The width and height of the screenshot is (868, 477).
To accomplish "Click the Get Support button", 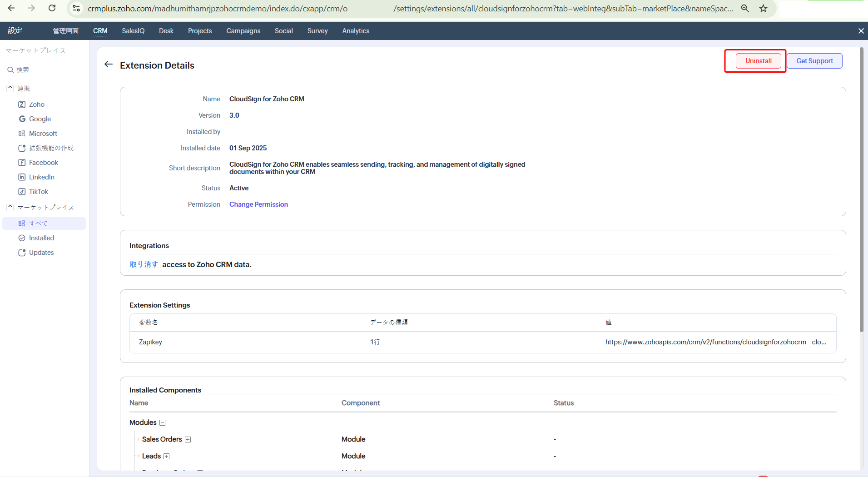I will point(814,61).
